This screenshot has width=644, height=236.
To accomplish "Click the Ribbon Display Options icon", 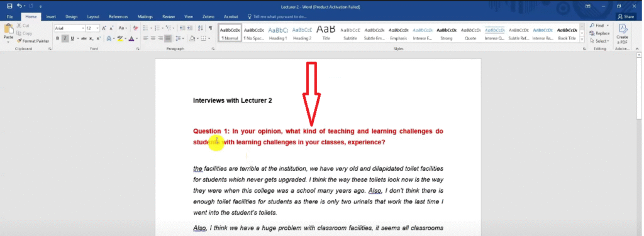I will tap(588, 6).
